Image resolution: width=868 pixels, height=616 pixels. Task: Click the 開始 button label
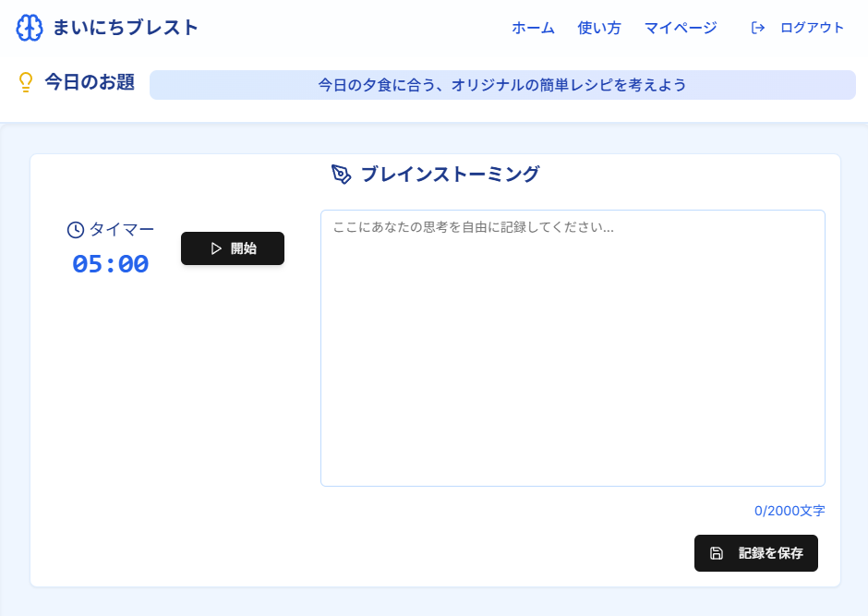(x=244, y=248)
